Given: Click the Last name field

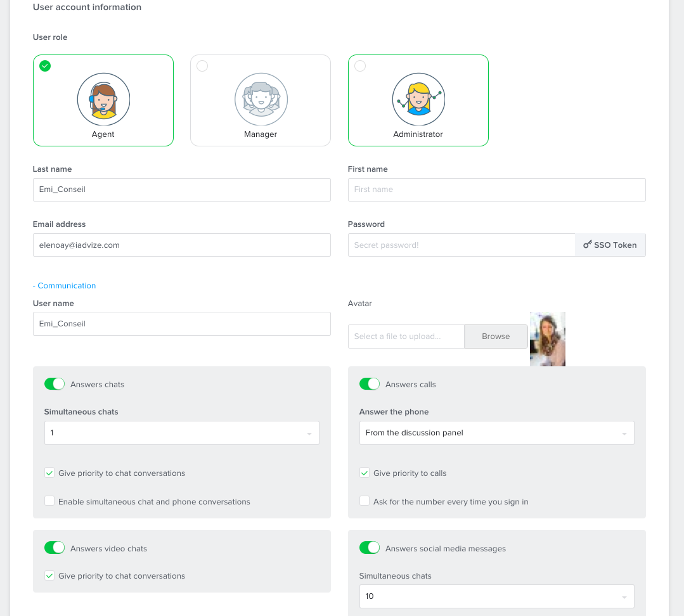Looking at the screenshot, I should tap(182, 189).
